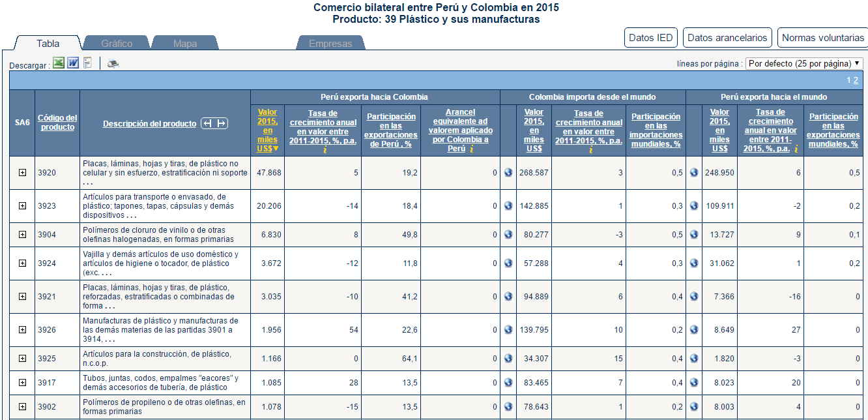Expand product row 3925
This screenshot has height=420, width=868.
(22, 359)
